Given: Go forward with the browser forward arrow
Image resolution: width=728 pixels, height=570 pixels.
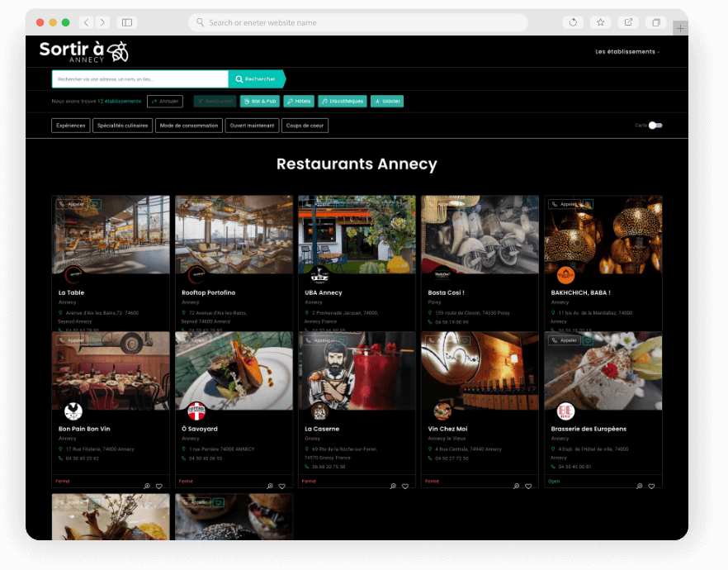Looking at the screenshot, I should (102, 22).
